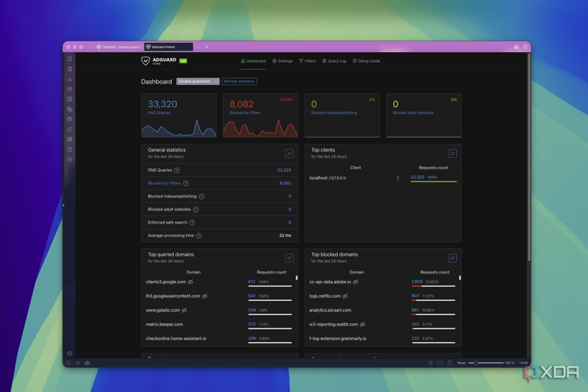Open the options menu for localhost client
Screen dimensions: 588x392
pyautogui.click(x=398, y=178)
